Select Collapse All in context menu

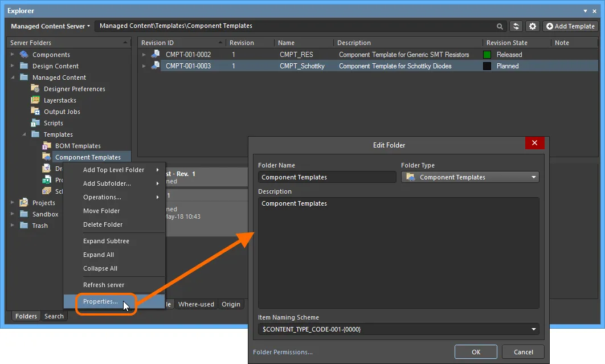click(x=114, y=268)
